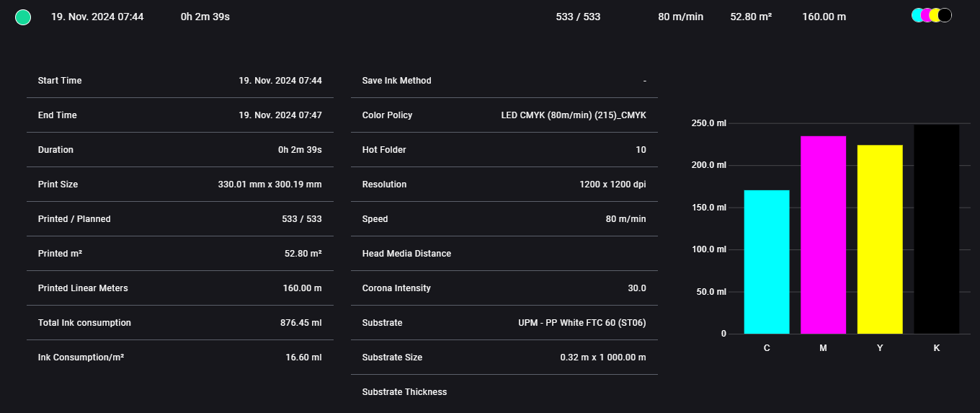Select the magenta bar in ink chart
The width and height of the screenshot is (980, 413).
(x=823, y=234)
